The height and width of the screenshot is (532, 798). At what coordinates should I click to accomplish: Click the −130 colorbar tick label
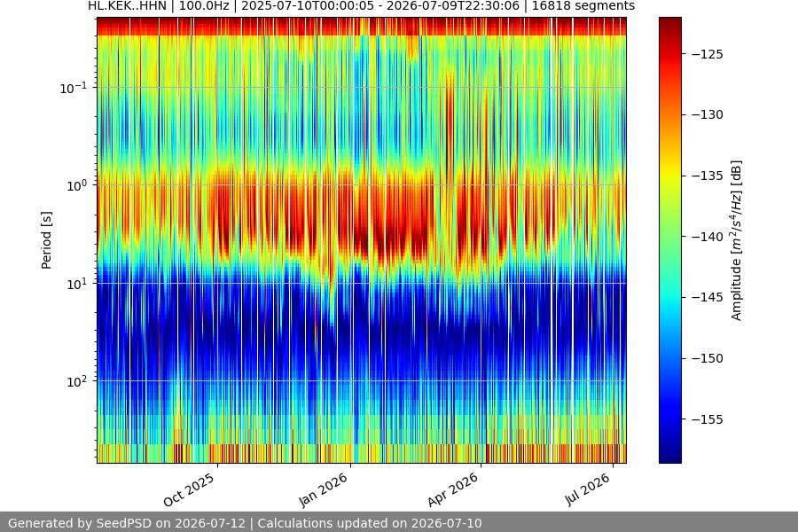pos(708,115)
